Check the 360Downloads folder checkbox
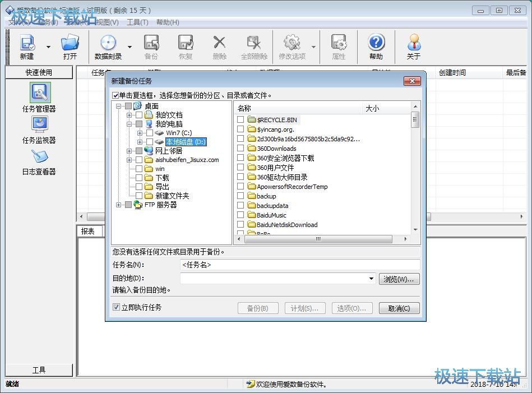The height and width of the screenshot is (393, 532). pyautogui.click(x=240, y=148)
